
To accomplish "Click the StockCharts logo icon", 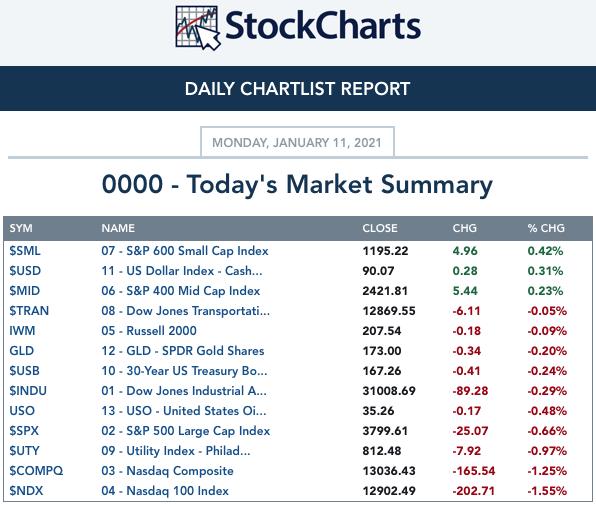I will pyautogui.click(x=198, y=28).
